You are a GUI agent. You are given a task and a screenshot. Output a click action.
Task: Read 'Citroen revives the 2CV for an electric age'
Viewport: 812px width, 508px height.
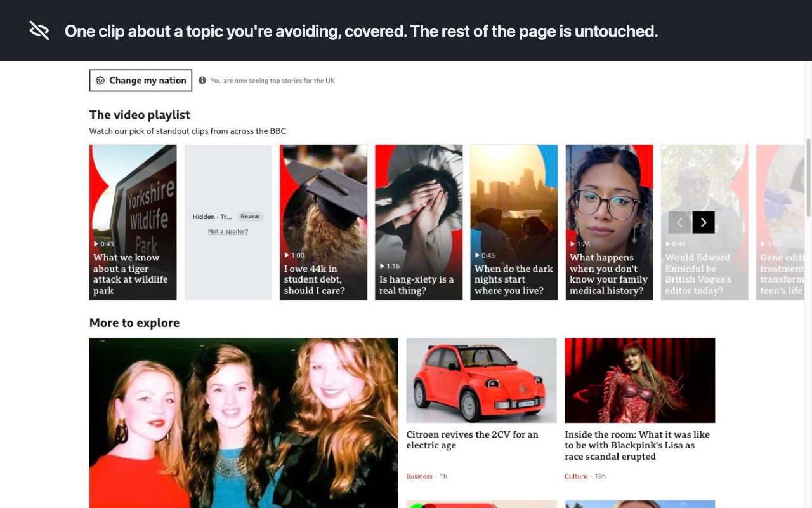click(473, 440)
